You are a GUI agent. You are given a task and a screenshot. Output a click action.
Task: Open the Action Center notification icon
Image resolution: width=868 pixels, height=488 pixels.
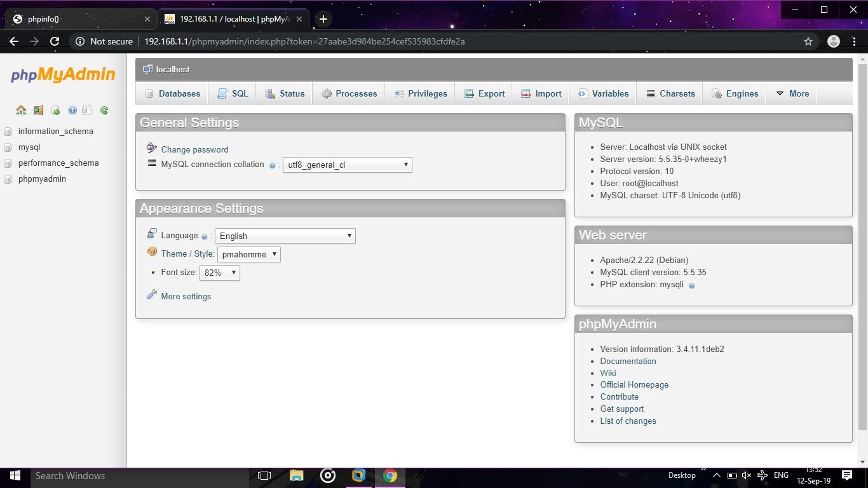click(x=847, y=475)
